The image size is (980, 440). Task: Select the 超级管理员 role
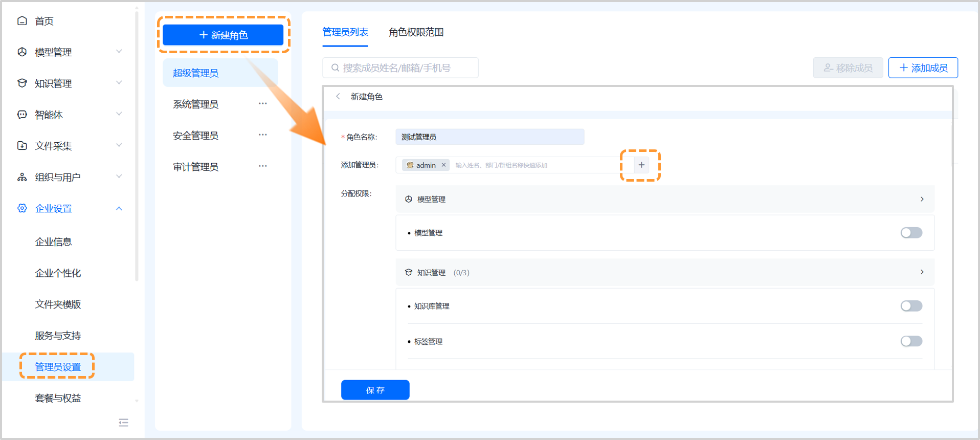(x=220, y=73)
